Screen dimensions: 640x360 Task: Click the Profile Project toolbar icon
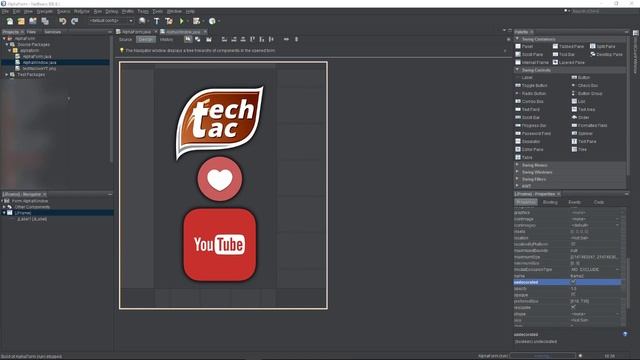click(x=212, y=21)
